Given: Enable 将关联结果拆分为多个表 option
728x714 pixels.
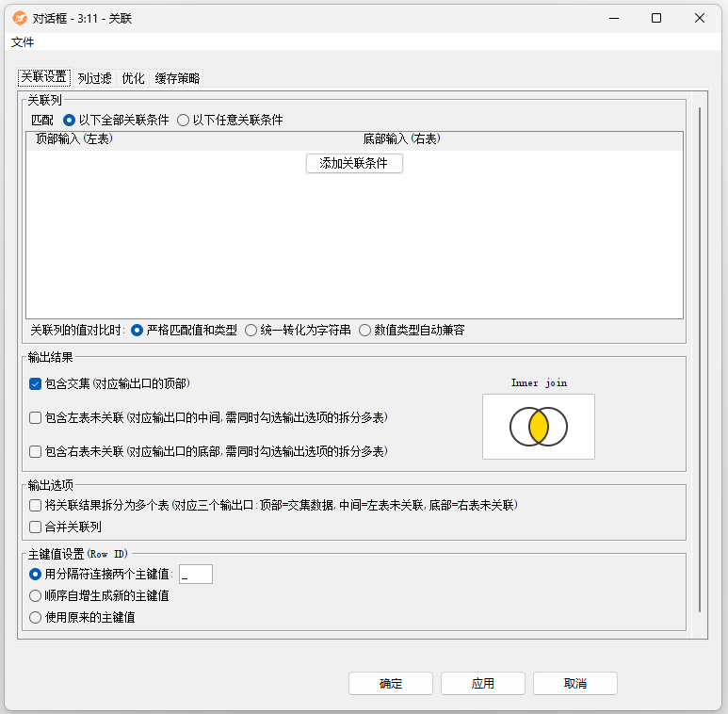Looking at the screenshot, I should tap(35, 505).
